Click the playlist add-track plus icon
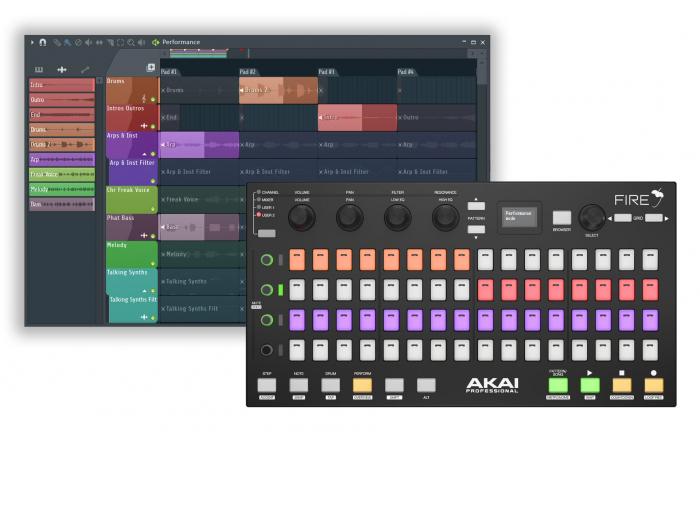The height and width of the screenshot is (525, 700). [x=151, y=68]
